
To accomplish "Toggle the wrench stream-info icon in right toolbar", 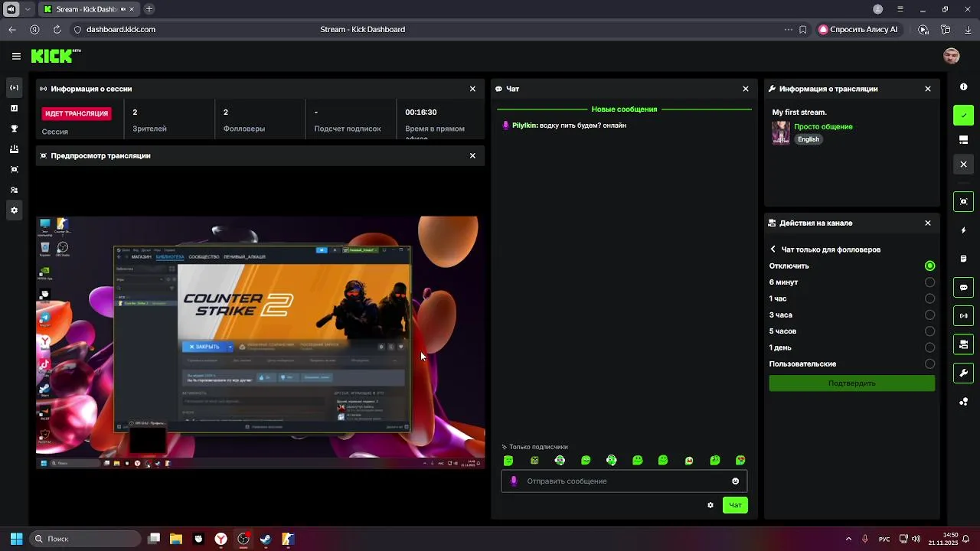I will (x=963, y=373).
